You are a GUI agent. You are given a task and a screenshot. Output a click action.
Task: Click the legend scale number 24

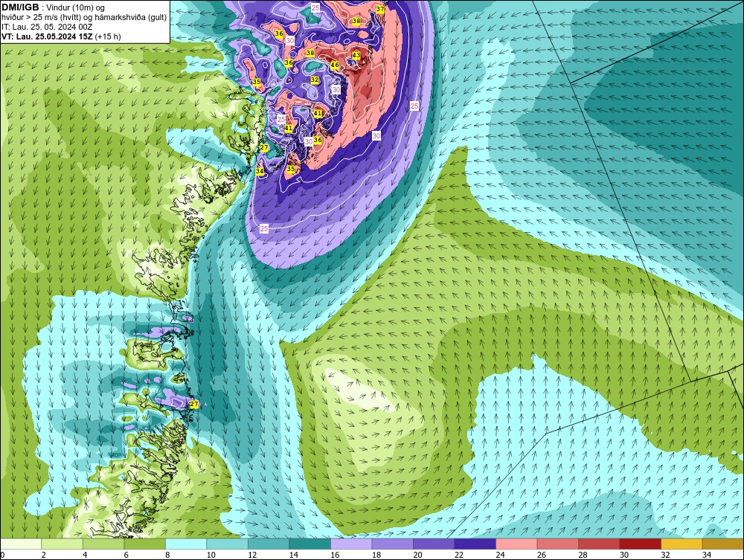[x=500, y=555]
